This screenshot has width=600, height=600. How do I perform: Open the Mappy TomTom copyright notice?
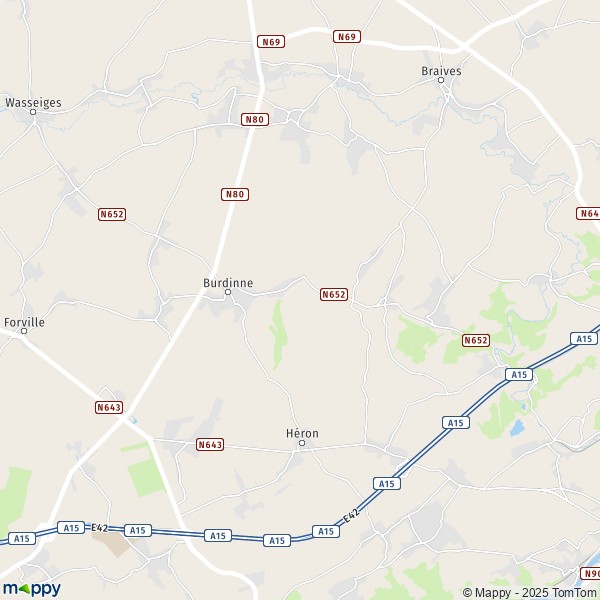[530, 592]
